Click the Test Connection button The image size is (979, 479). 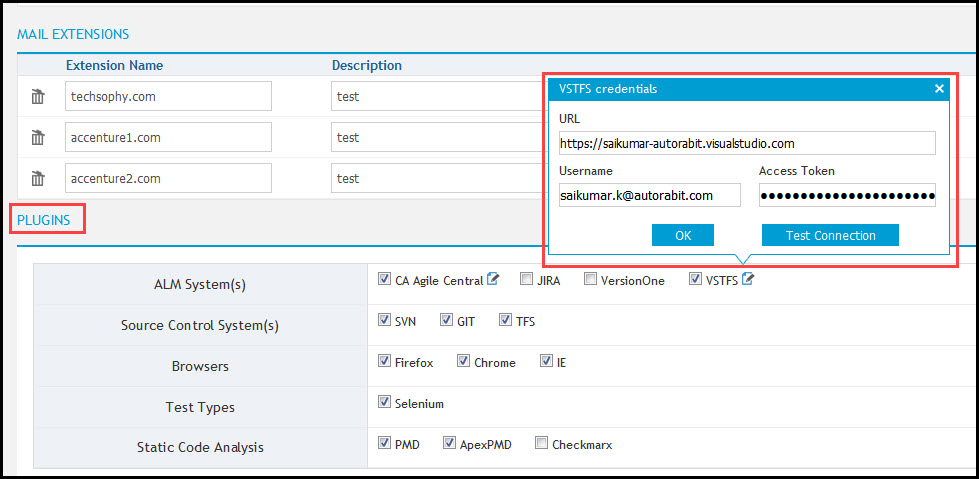pos(830,235)
